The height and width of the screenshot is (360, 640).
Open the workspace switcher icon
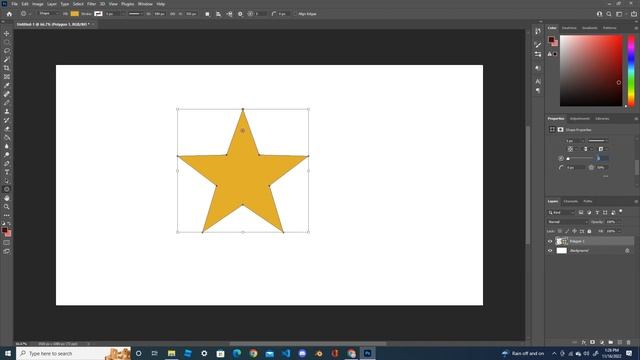619,14
